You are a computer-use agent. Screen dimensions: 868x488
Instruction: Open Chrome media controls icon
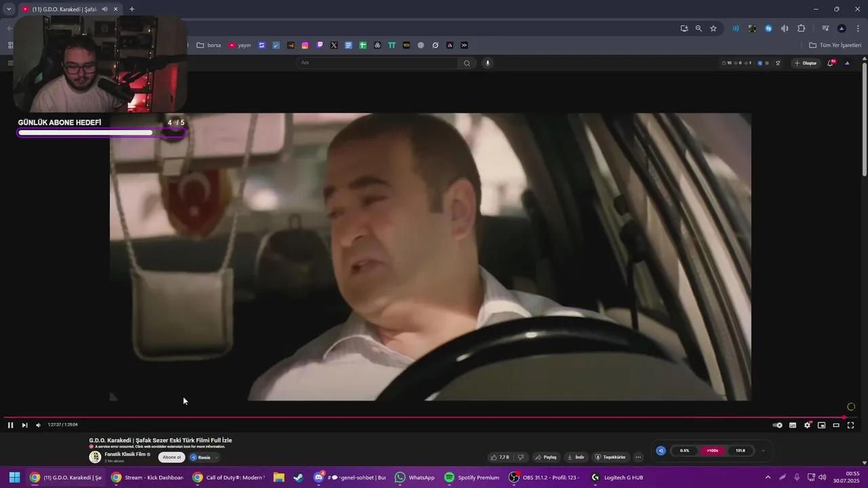pos(825,28)
